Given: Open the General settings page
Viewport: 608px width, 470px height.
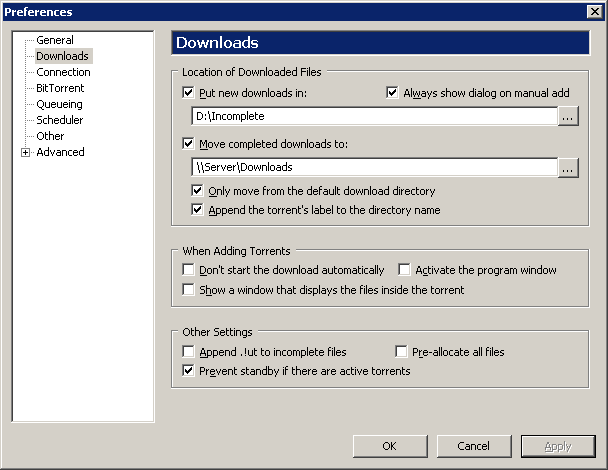Looking at the screenshot, I should pos(55,40).
